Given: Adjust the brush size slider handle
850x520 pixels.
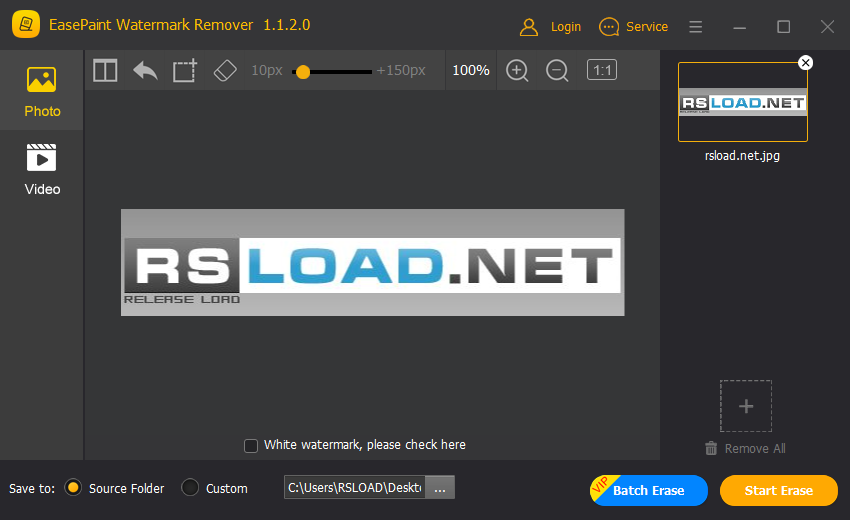Looking at the screenshot, I should tap(303, 72).
